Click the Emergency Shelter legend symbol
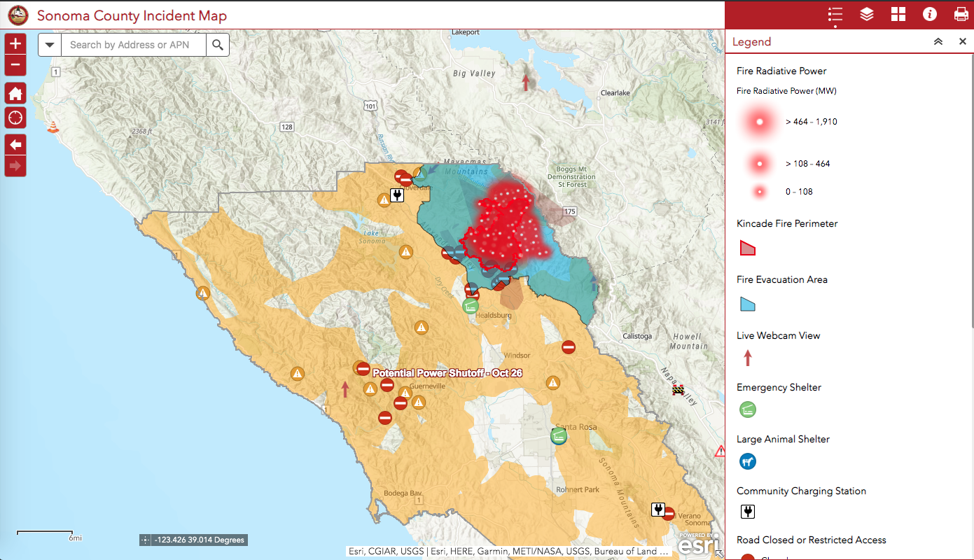The width and height of the screenshot is (974, 560). pos(748,410)
